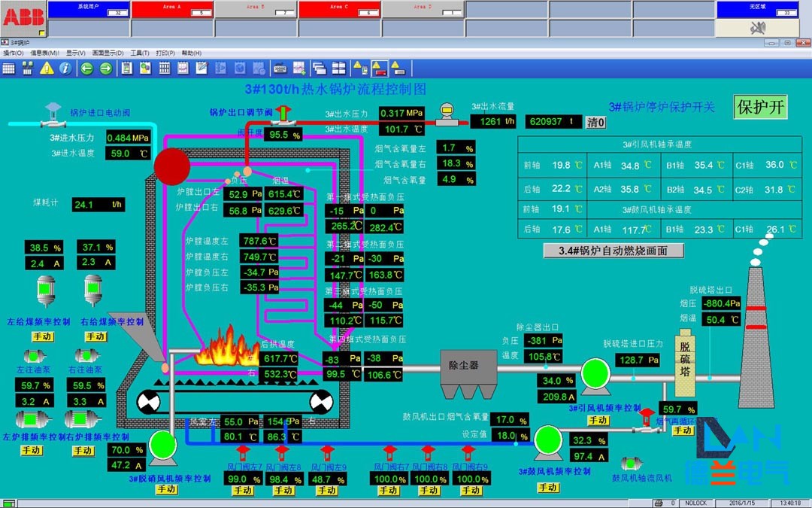Screen dimensions: 812x508
Task: Click the blue information icon in toolbar
Action: (x=65, y=68)
